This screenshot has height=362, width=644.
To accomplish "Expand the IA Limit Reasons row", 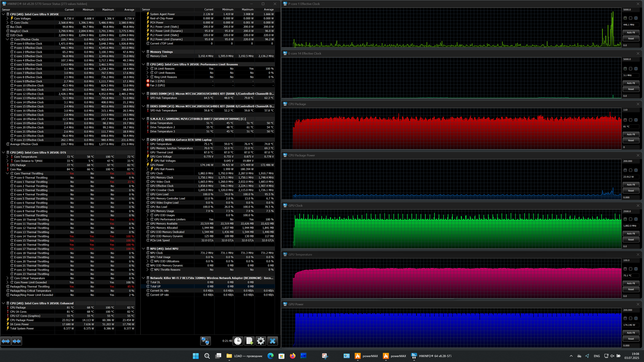I will coord(147,69).
